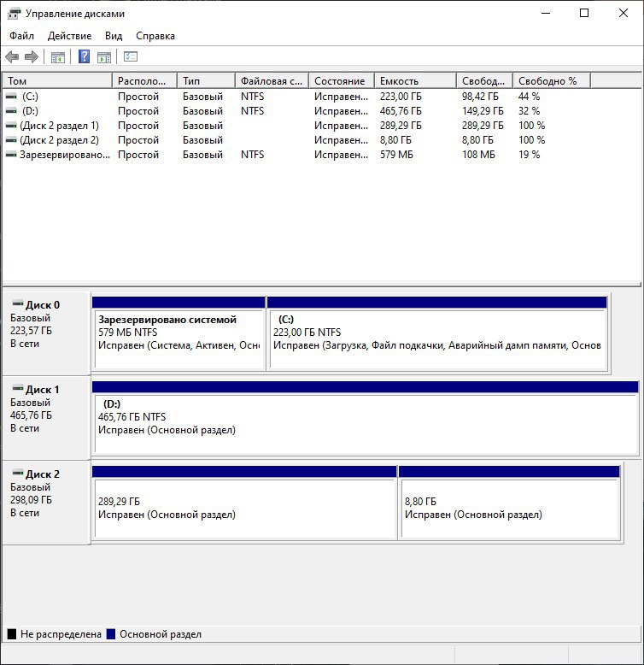
Task: Close the Управление дисками window
Action: coord(623,13)
